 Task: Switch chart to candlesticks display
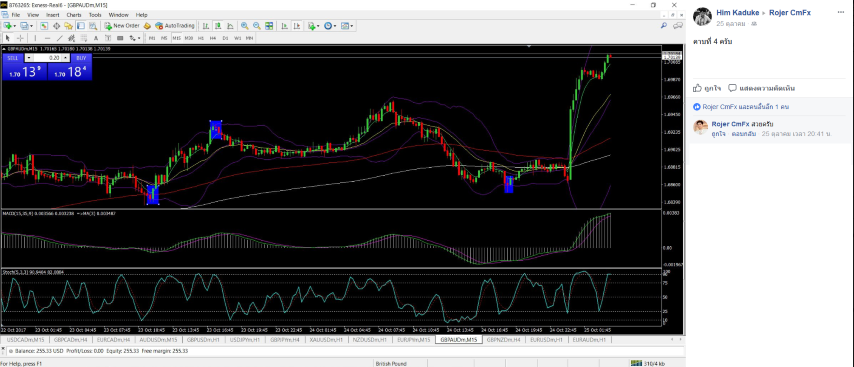(217, 26)
